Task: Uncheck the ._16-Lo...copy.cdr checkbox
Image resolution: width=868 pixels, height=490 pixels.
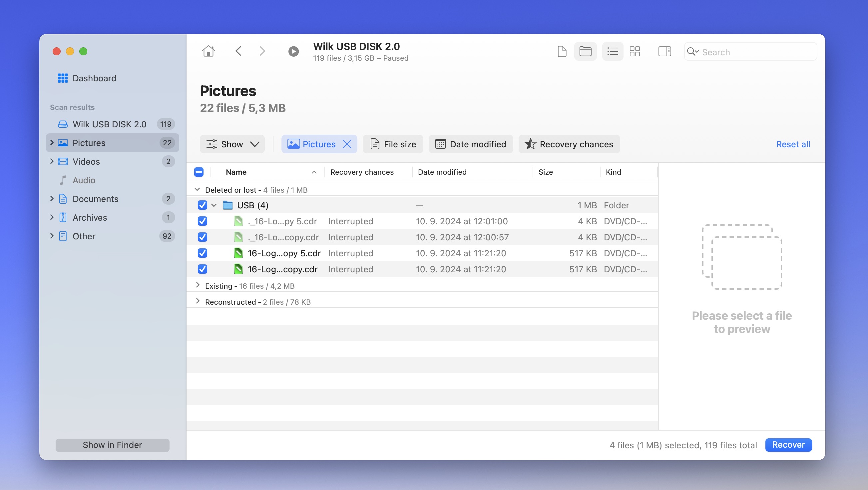Action: pyautogui.click(x=202, y=237)
